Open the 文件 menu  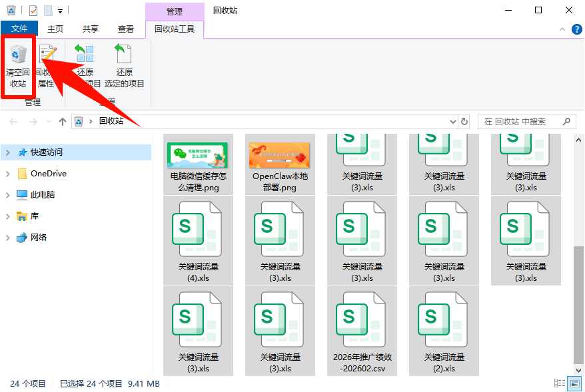pyautogui.click(x=19, y=29)
